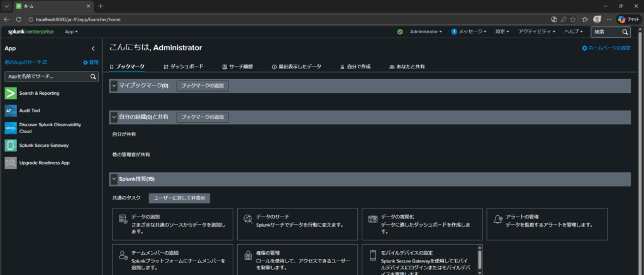Collapse the 自分の組織と共有 section
Viewport: 644px width, 275px height.
pos(114,117)
